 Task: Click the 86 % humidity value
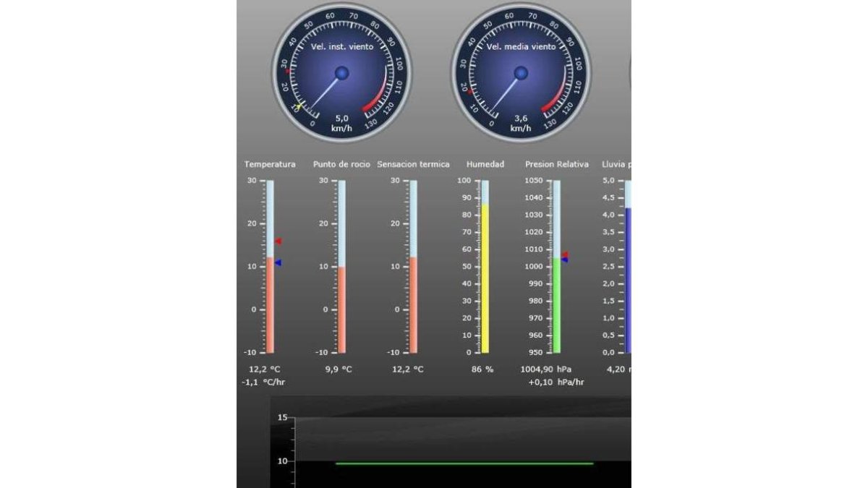[482, 369]
